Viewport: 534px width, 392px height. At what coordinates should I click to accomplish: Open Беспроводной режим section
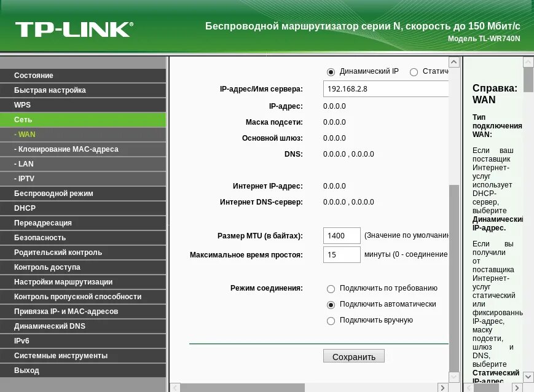tap(83, 193)
